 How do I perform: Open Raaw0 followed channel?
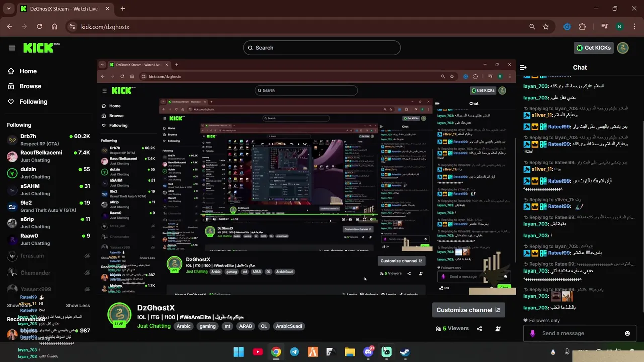[48, 239]
